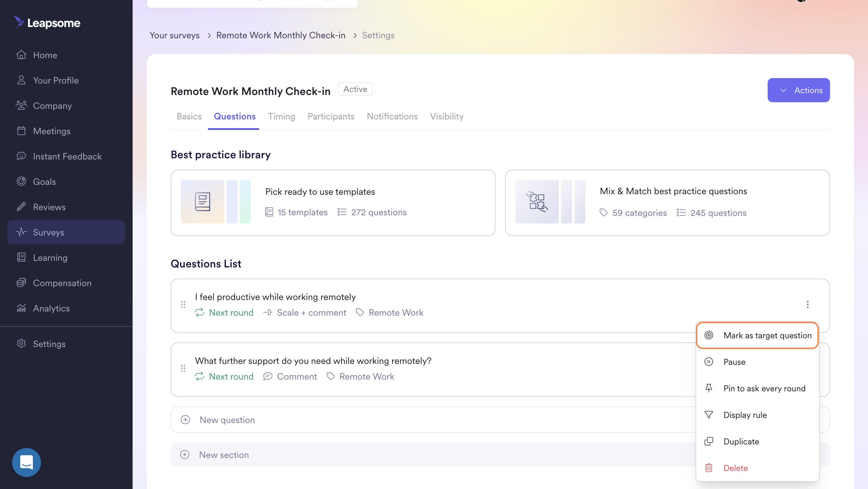Screen dimensions: 868x489
Task: Select Display rule menu entry
Action: tap(757, 415)
